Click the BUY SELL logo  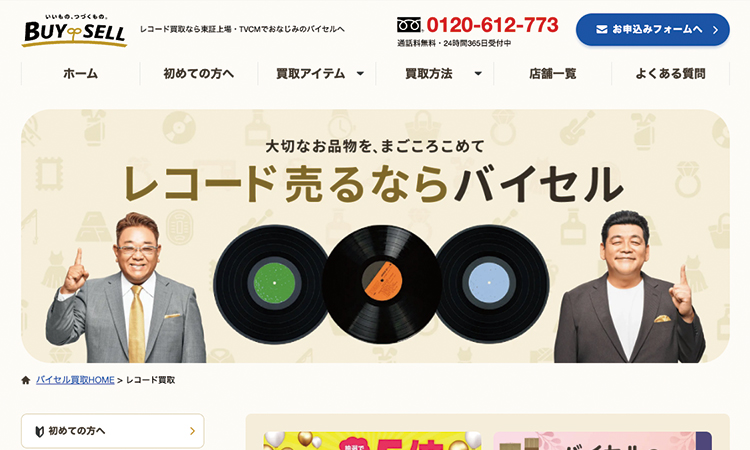coord(74,31)
